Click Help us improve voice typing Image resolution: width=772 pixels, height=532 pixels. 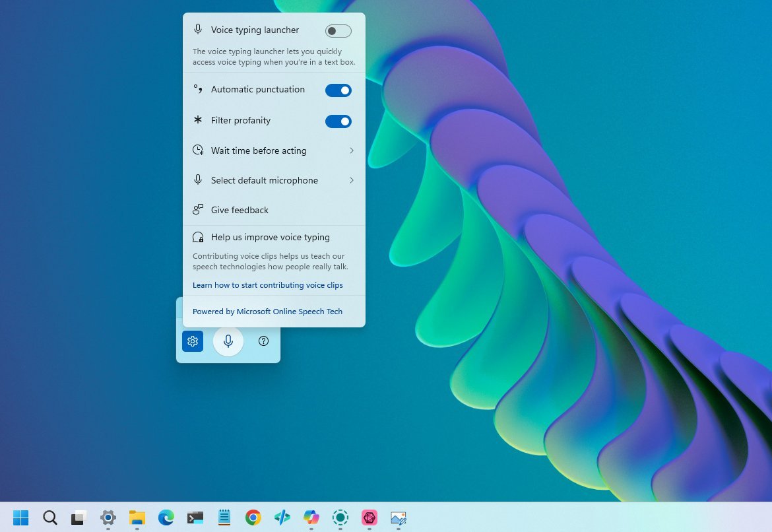click(270, 237)
